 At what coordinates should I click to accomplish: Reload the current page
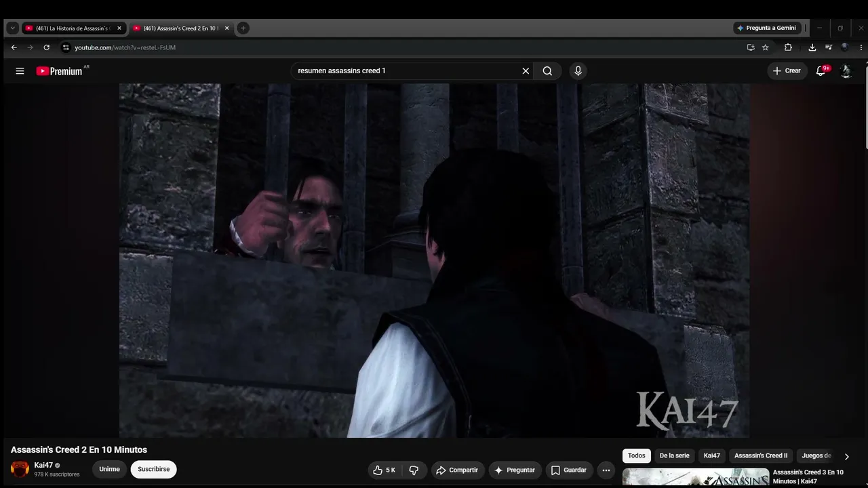click(x=46, y=47)
